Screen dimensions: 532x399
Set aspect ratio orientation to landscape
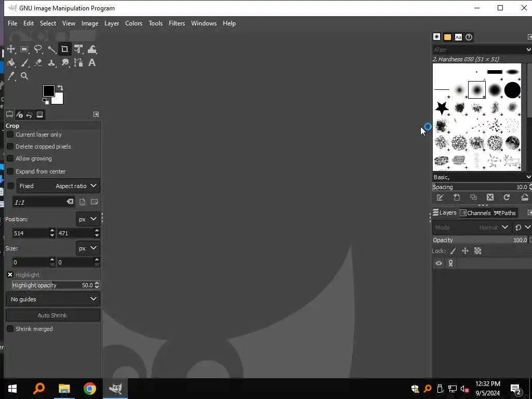(x=95, y=202)
